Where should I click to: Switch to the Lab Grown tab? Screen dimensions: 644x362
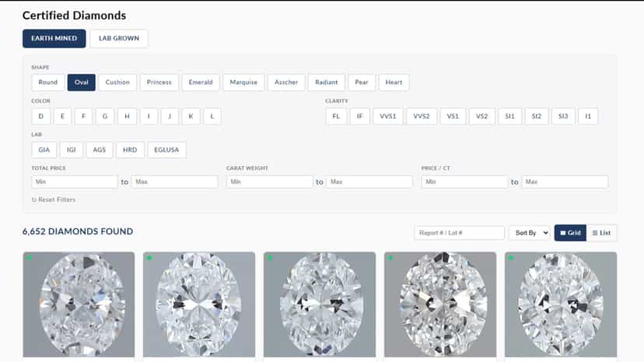[119, 38]
